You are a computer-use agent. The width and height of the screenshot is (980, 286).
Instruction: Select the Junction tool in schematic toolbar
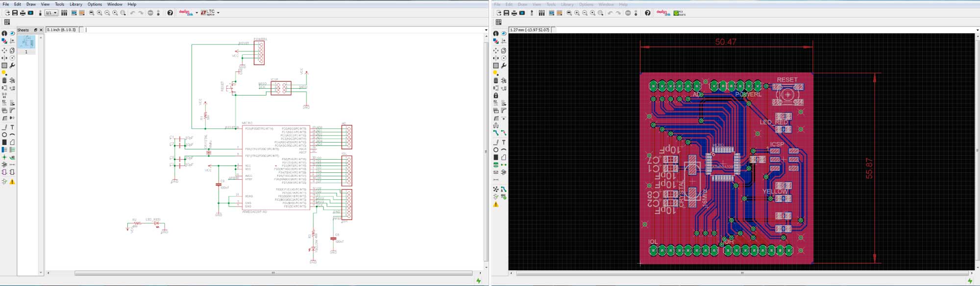(x=4, y=158)
